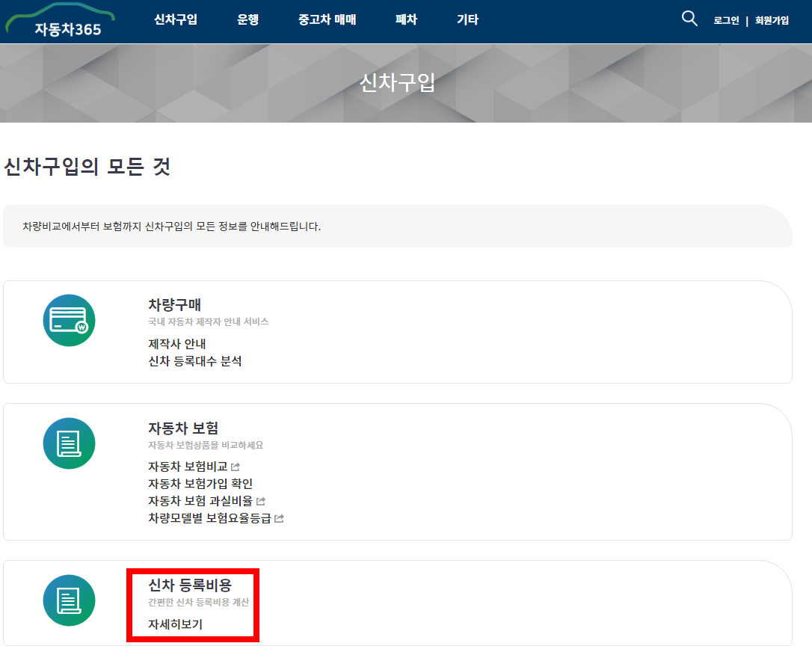Image resolution: width=812 pixels, height=652 pixels.
Task: Select the credit card icon beside 차량구매
Action: (69, 322)
